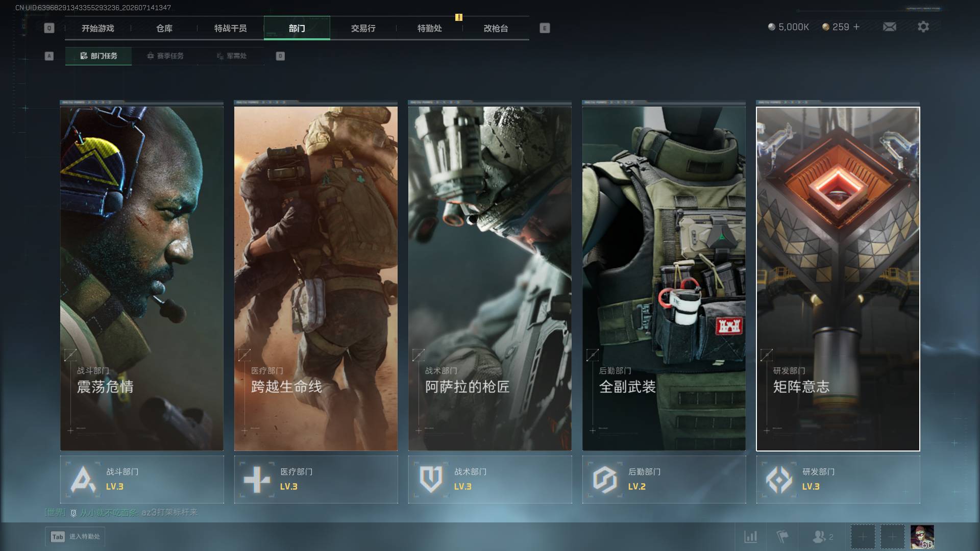The width and height of the screenshot is (980, 551).
Task: Switch to the 交易行 tab
Action: [363, 28]
